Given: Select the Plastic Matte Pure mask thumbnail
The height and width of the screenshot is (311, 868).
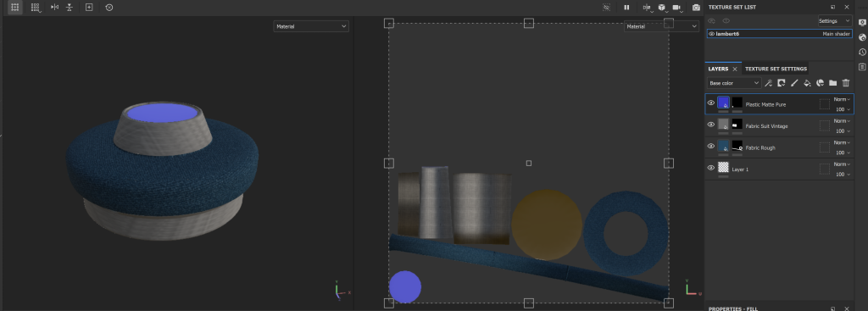Looking at the screenshot, I should [x=737, y=103].
